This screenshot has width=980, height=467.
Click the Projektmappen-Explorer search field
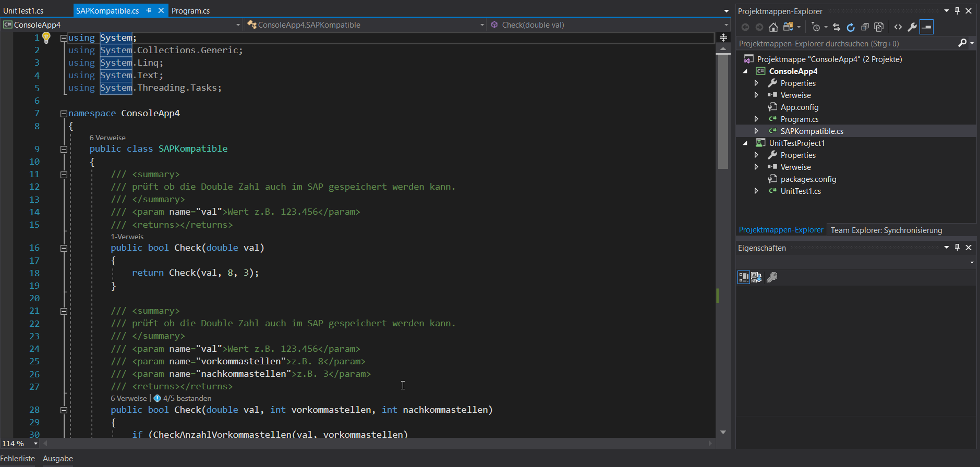coord(847,43)
